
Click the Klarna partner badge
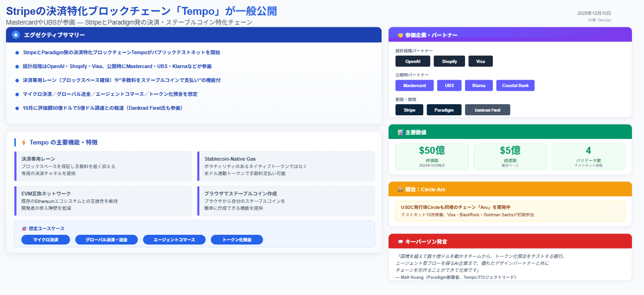point(478,85)
